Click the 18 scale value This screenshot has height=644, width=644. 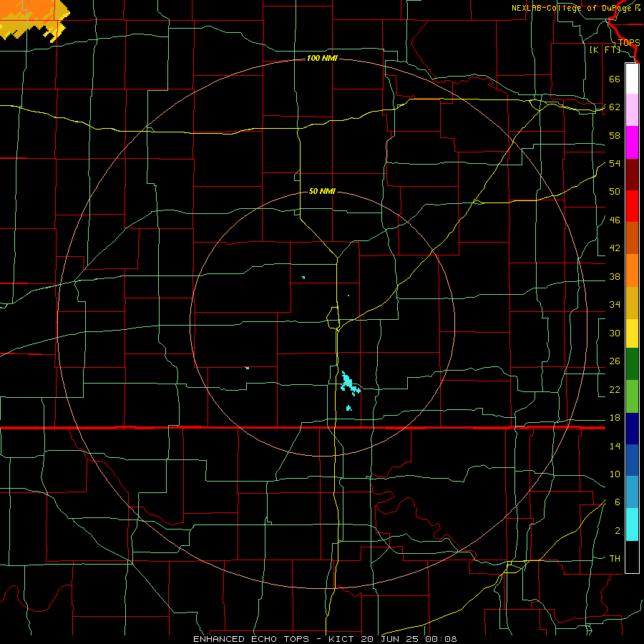click(x=615, y=418)
